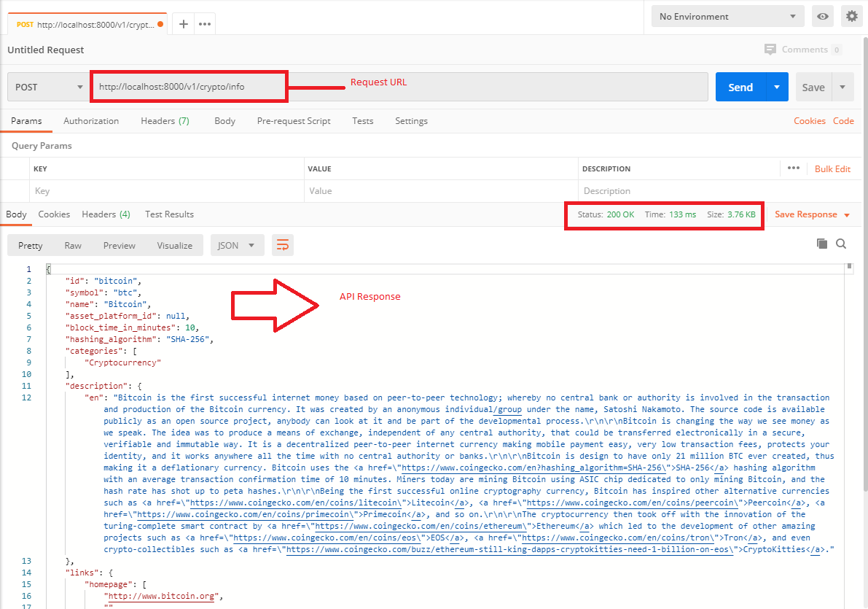Click the query param Value field
Viewport: 868px width, 609px height.
tap(441, 190)
